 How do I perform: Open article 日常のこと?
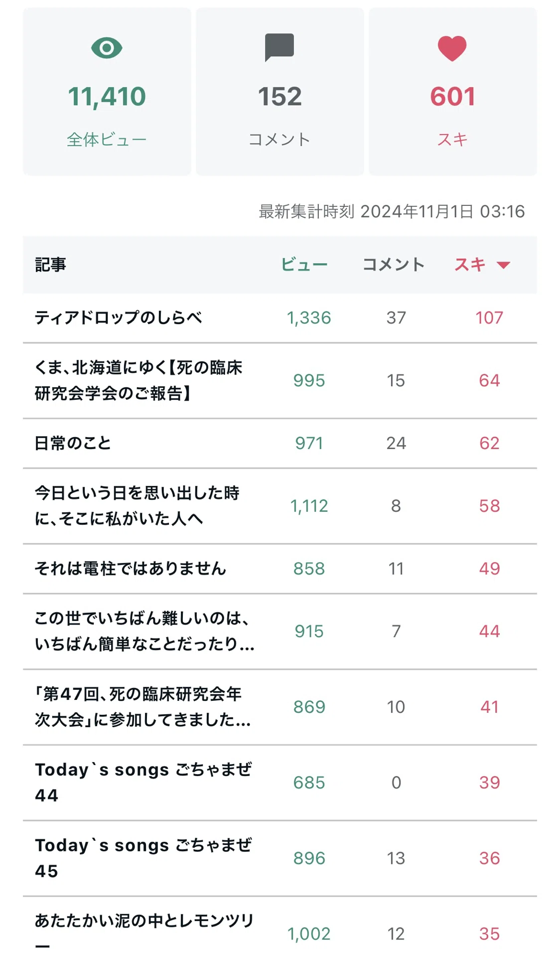(73, 443)
